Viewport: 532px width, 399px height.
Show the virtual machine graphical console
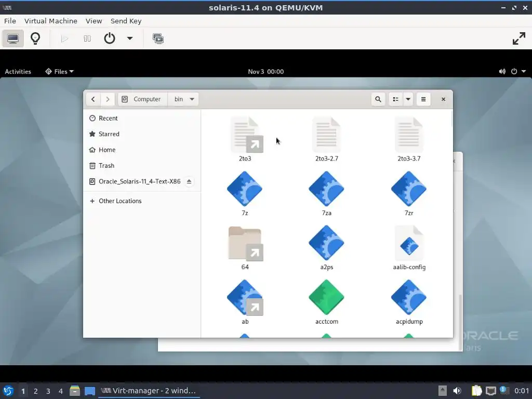(x=13, y=38)
